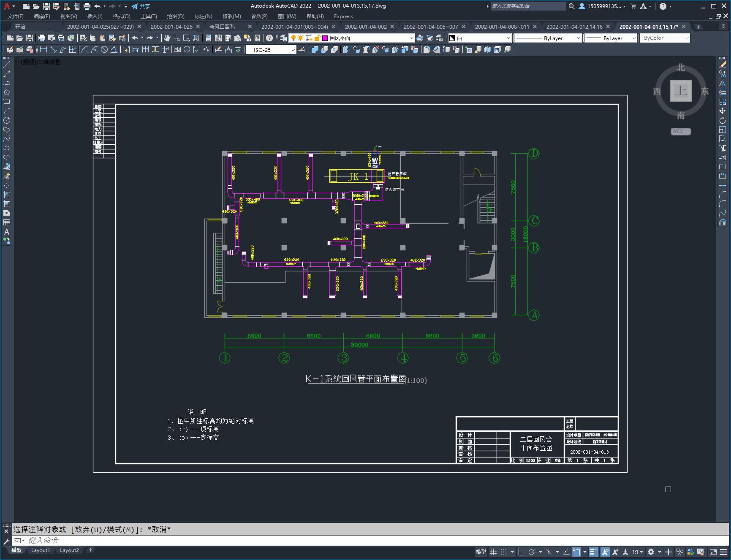Toggle ortho mode in status bar
This screenshot has height=560, width=731.
click(x=522, y=552)
